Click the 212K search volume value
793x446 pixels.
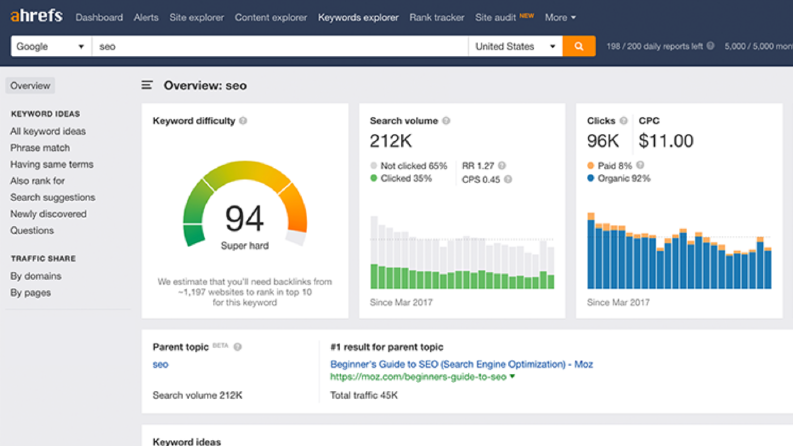(x=390, y=141)
